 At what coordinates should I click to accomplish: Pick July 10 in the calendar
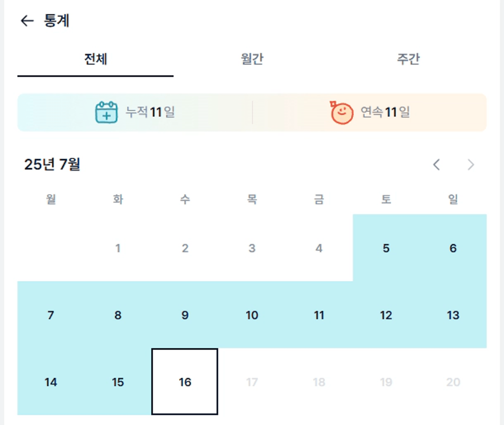252,315
